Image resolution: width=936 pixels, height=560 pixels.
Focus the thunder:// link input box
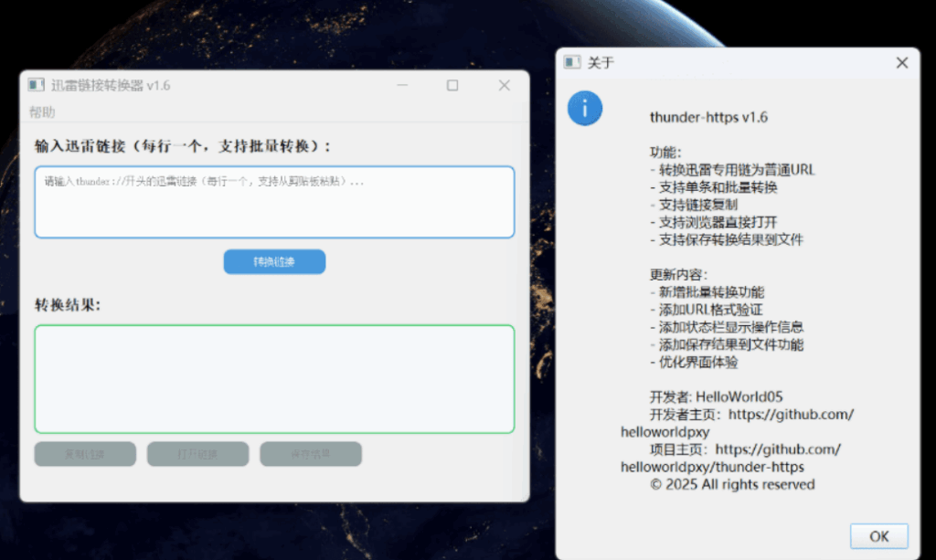point(274,202)
